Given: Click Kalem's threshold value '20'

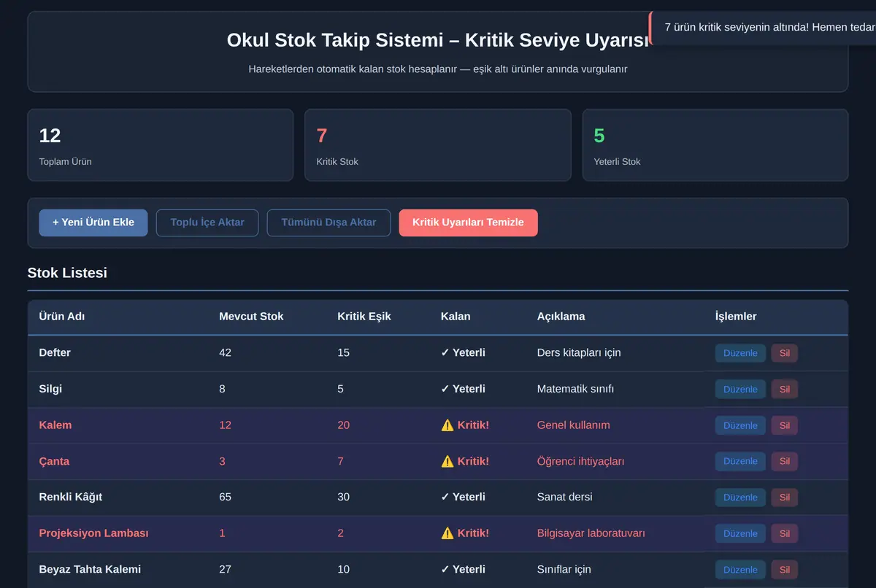Looking at the screenshot, I should (343, 425).
